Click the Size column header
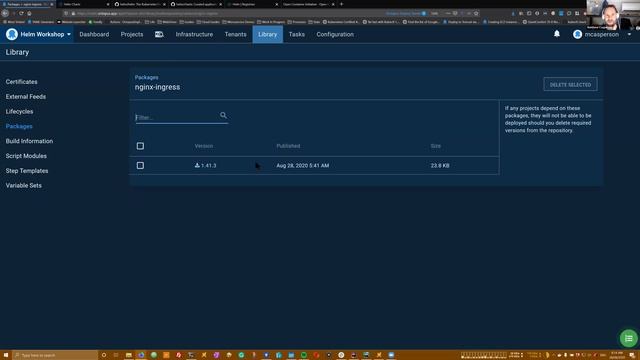Screen dimensions: 640x360 coord(436,146)
